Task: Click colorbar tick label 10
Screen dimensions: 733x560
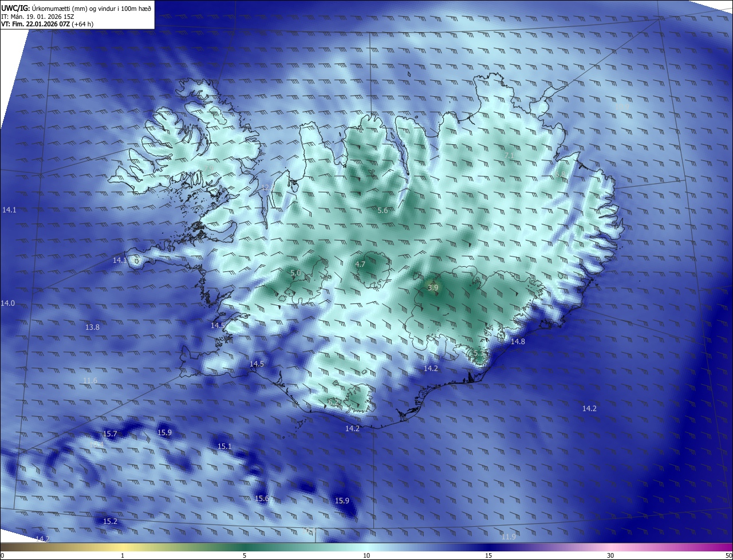Action: pyautogui.click(x=366, y=555)
